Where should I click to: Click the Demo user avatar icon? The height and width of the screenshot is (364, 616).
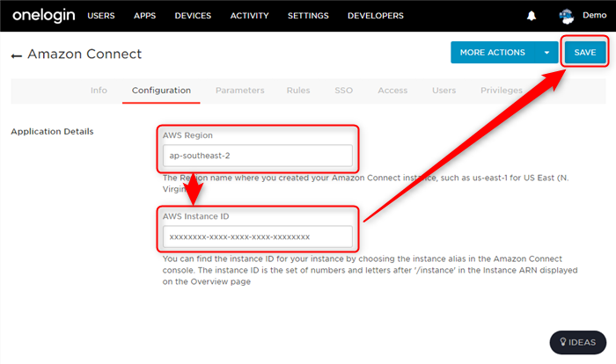[x=566, y=16]
